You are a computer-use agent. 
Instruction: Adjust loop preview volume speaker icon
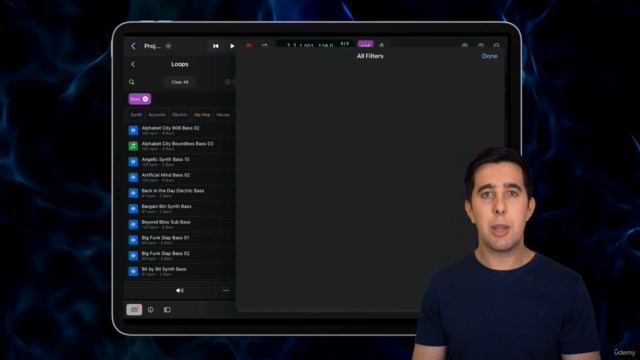(x=180, y=291)
